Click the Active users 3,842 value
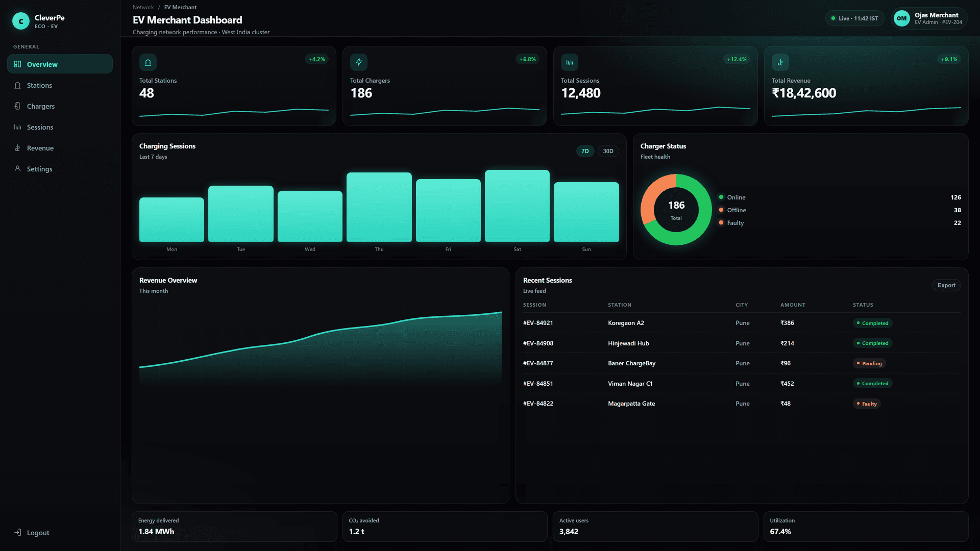980x551 pixels. 569,532
